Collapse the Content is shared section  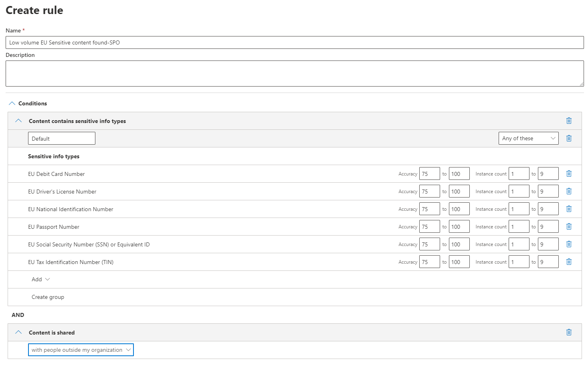pyautogui.click(x=18, y=333)
